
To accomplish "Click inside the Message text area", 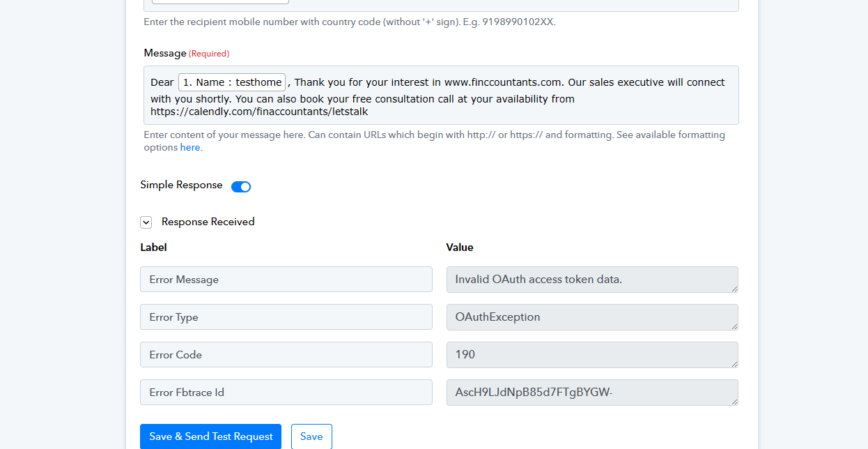I will click(x=441, y=96).
